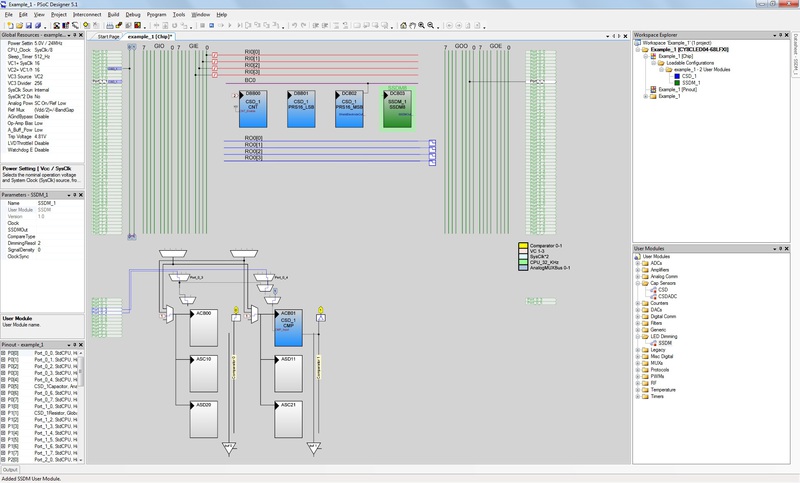The width and height of the screenshot is (800, 483).
Task: Select the DBB00 CSD_1 CNT digital block
Action: pyautogui.click(x=253, y=109)
